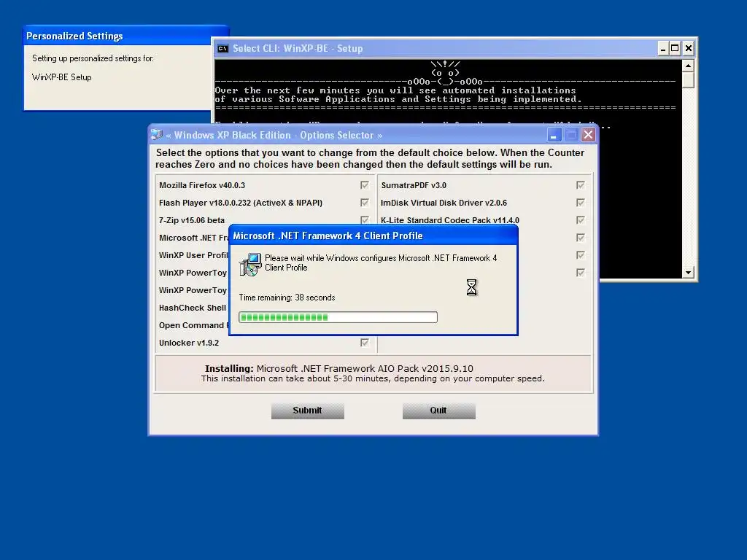Click the 'Flash Player v18.0.0.232 (ActiveX & NPAPI)' label
This screenshot has height=560, width=747.
241,203
